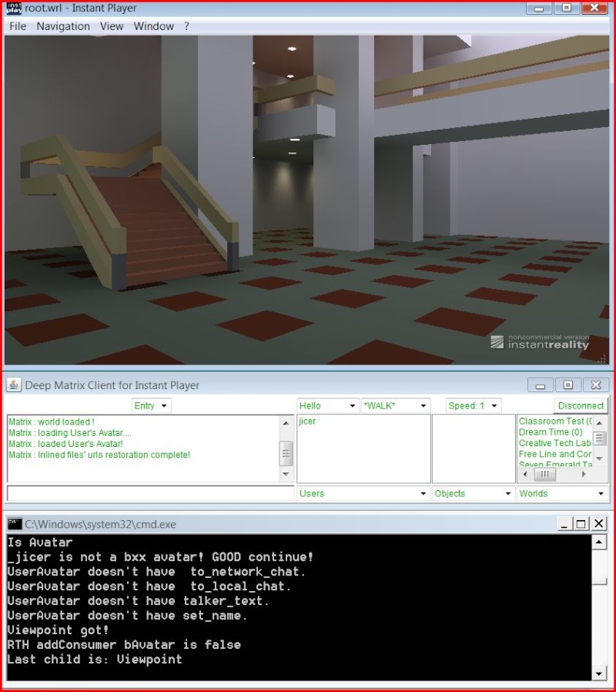This screenshot has width=616, height=692.
Task: Open the Objects dropdown
Action: click(x=474, y=493)
